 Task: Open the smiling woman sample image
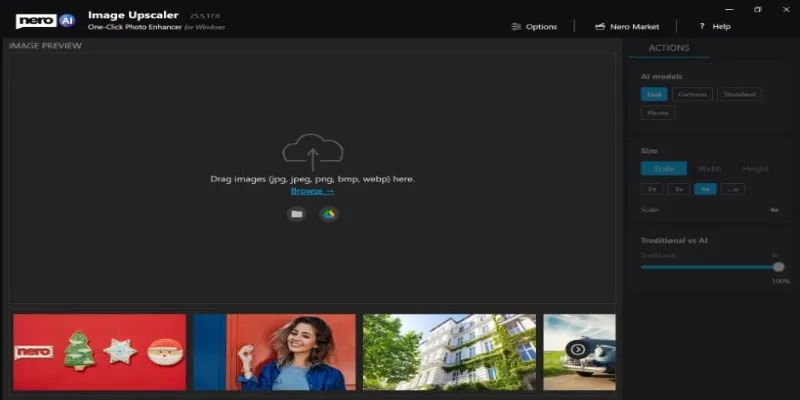tap(274, 352)
